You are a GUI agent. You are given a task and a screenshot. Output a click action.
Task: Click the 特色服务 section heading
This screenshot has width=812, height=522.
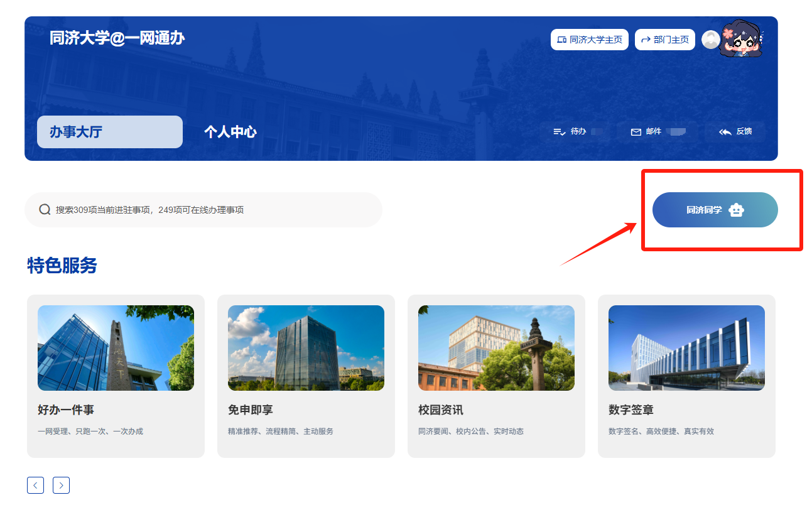click(62, 266)
